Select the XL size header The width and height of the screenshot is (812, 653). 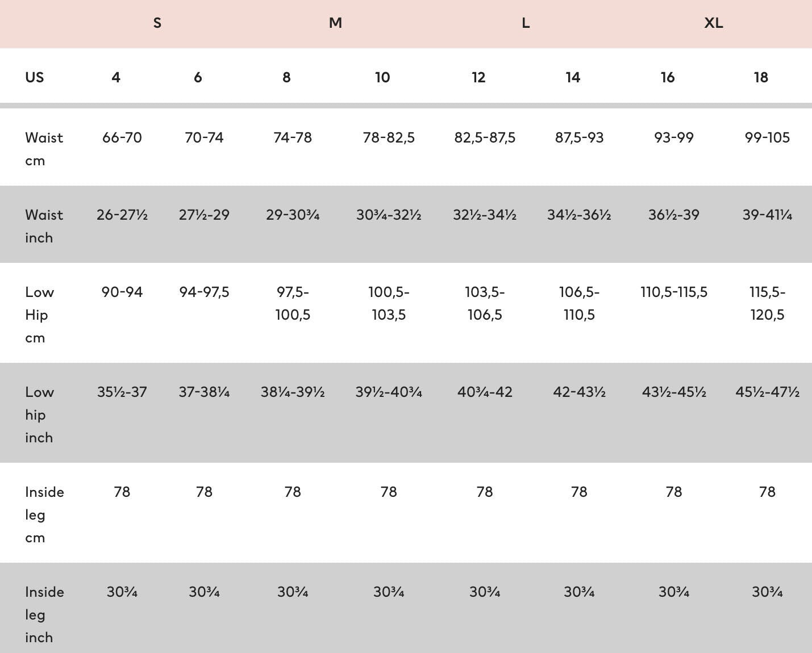[x=713, y=23]
